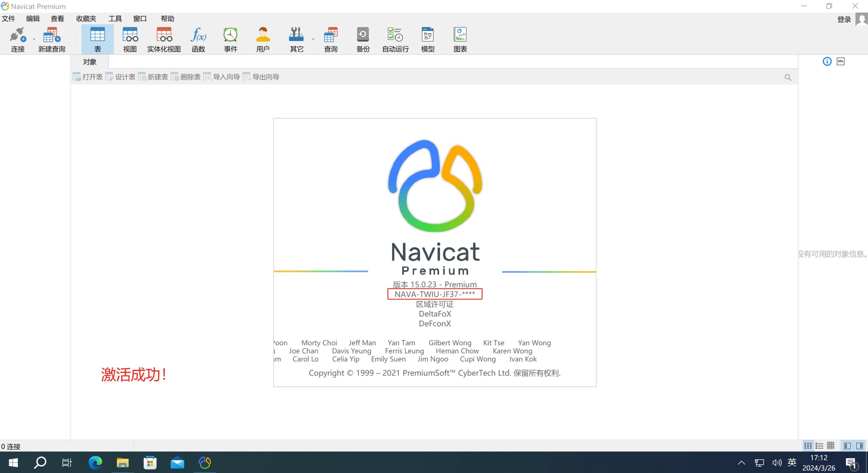Launch the 导出向导 export wizard
Image resolution: width=868 pixels, height=473 pixels.
click(261, 77)
